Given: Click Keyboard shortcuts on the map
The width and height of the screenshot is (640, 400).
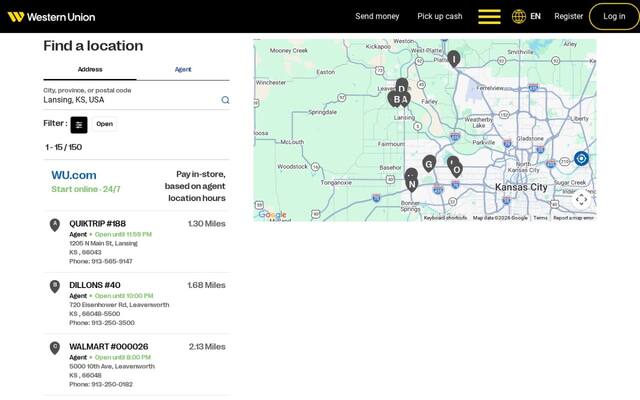Looking at the screenshot, I should 445,218.
